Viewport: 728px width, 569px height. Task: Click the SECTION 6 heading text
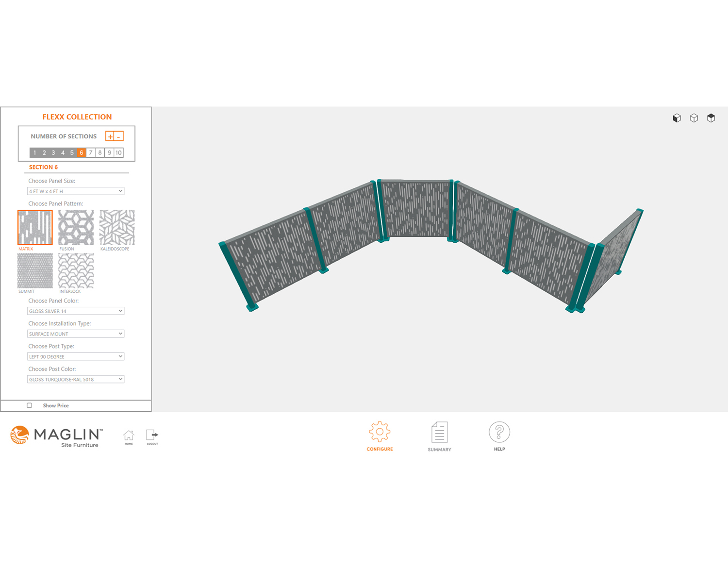coord(43,167)
